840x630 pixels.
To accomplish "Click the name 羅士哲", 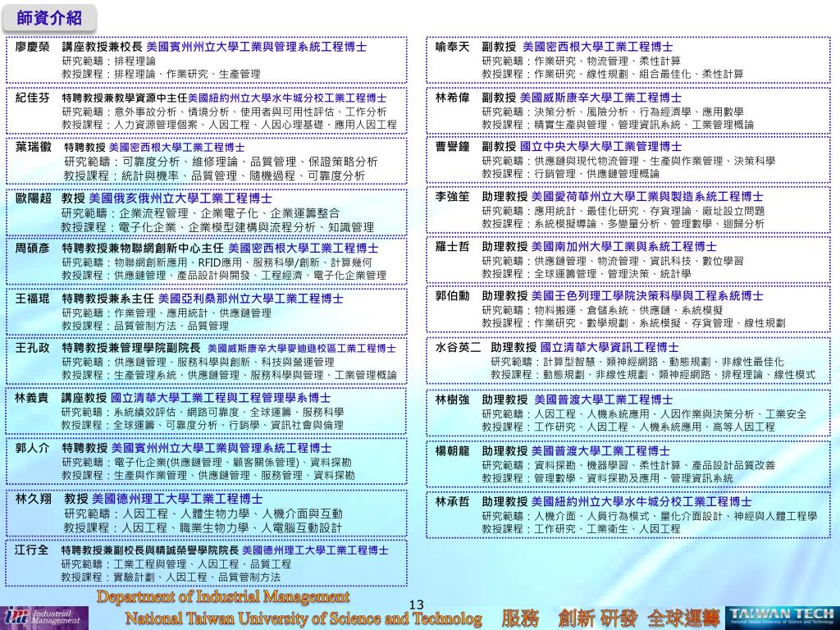I will 452,246.
